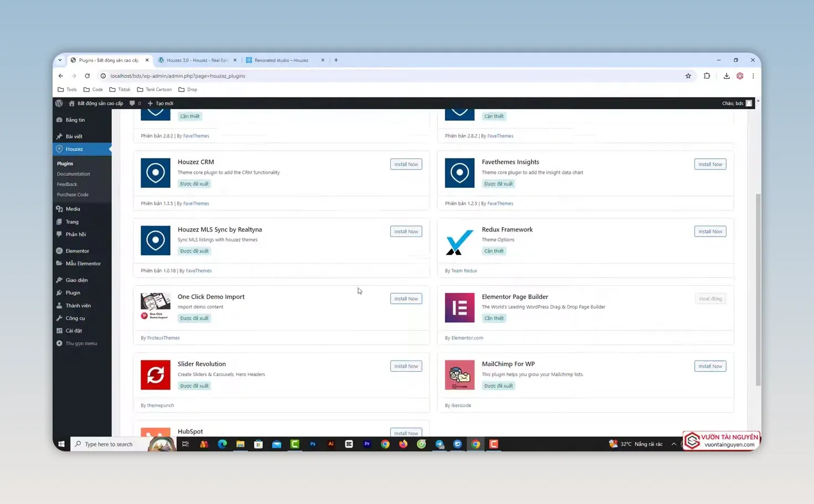Reload the browser page
The image size is (814, 504).
pos(87,76)
